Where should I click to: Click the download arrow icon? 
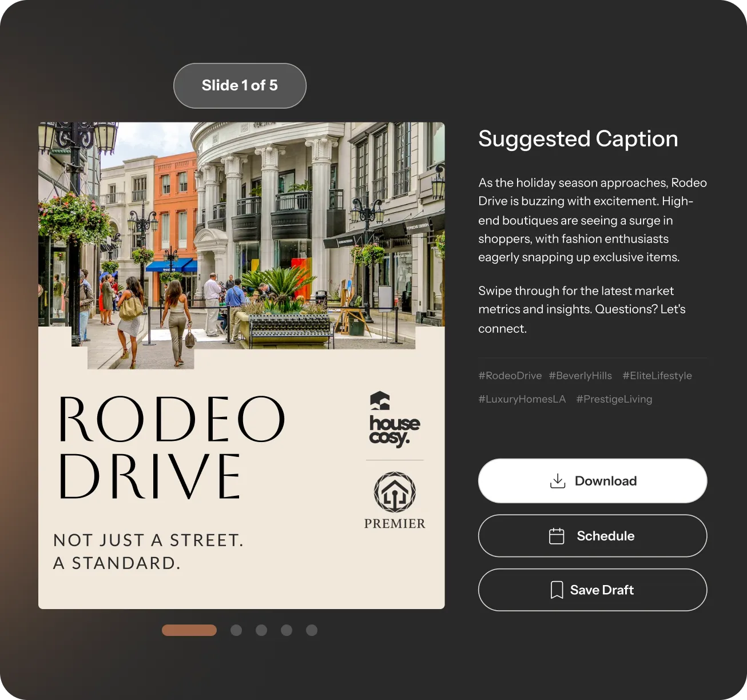[x=558, y=481]
